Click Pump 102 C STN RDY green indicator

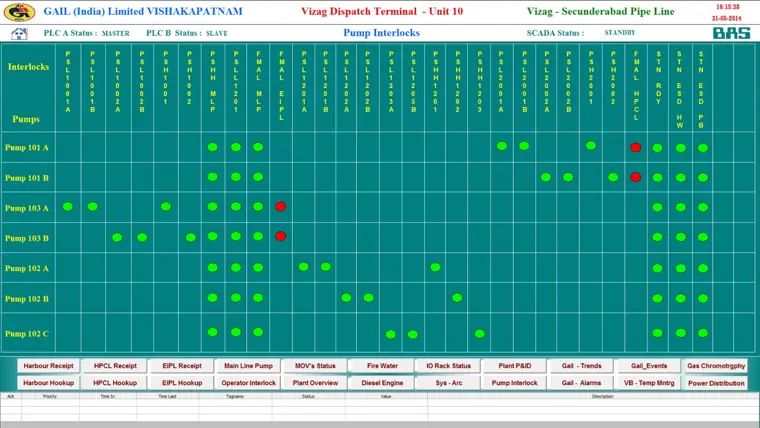coord(657,333)
